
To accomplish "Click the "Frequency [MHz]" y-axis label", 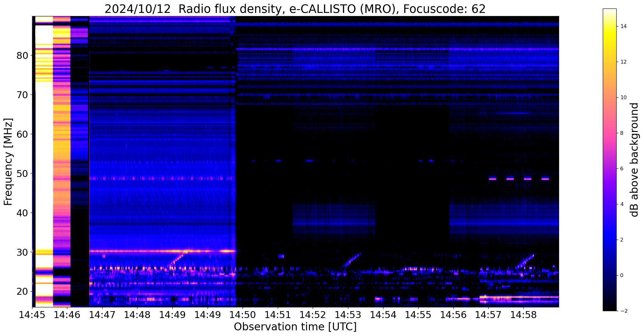I will coord(8,162).
